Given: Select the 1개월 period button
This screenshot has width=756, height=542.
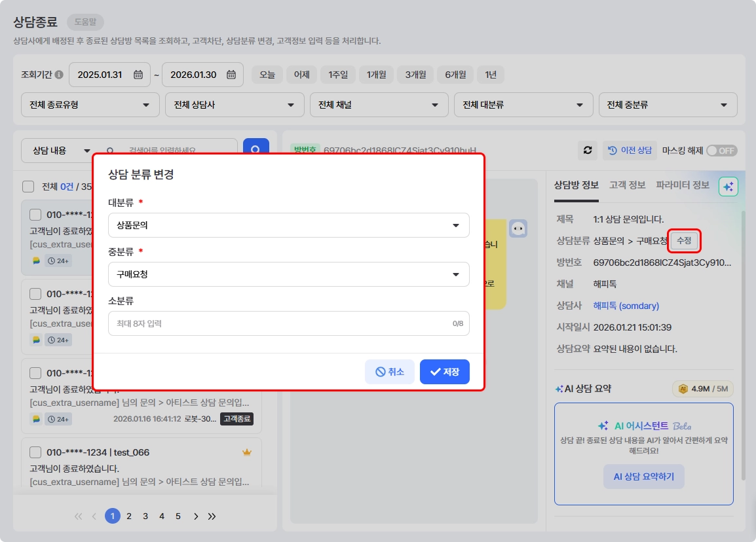Looking at the screenshot, I should coord(376,75).
